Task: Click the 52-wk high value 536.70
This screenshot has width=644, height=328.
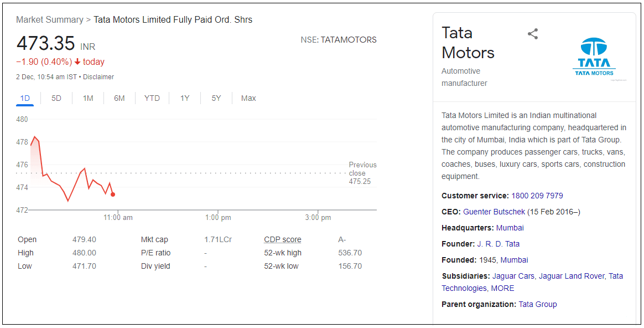Action: (x=350, y=253)
